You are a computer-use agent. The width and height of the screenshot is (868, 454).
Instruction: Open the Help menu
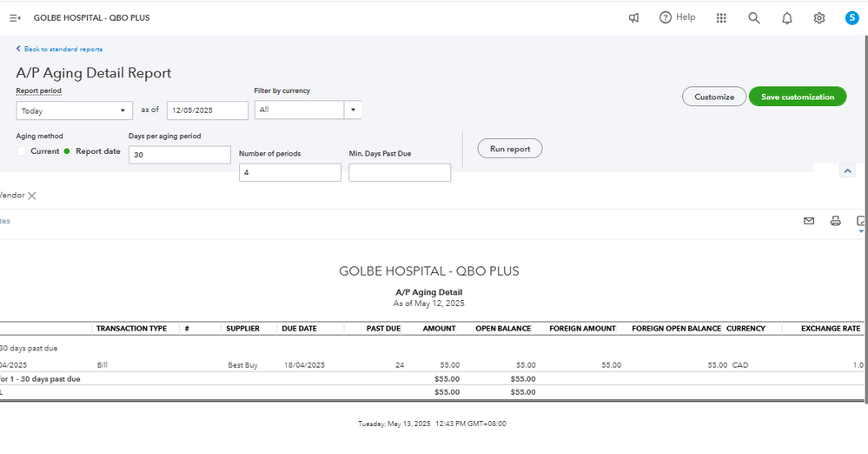pyautogui.click(x=678, y=17)
